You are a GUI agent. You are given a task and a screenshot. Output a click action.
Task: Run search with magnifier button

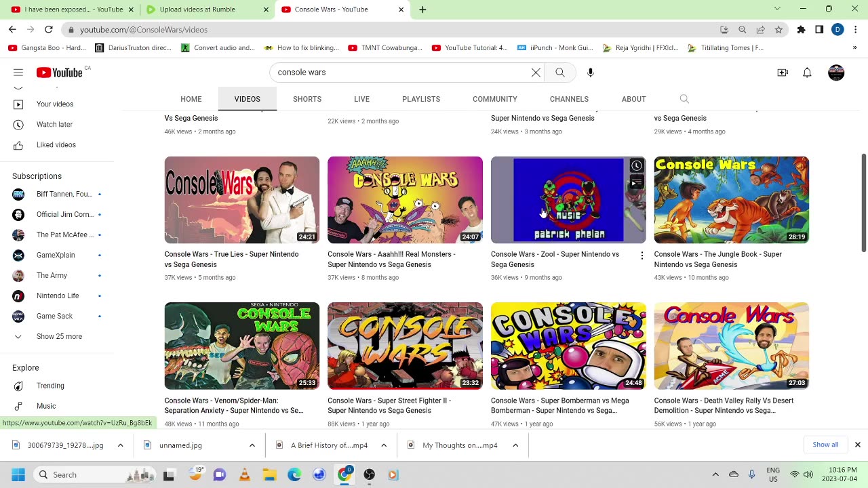coord(560,73)
